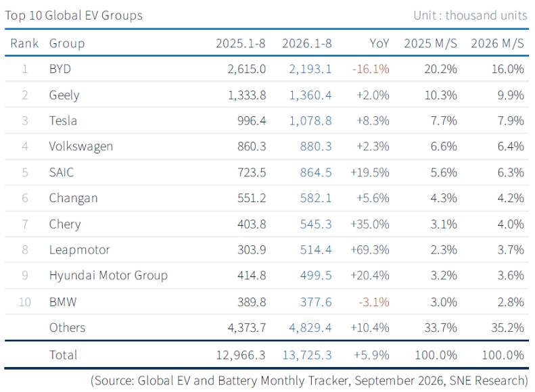Viewport: 535px width, 392px height.
Task: Click Volkswagen's value 880.3
Action: click(316, 147)
